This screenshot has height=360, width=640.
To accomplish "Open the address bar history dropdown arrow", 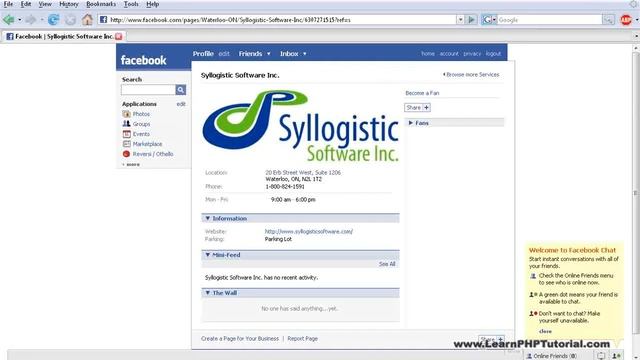I will coord(460,20).
